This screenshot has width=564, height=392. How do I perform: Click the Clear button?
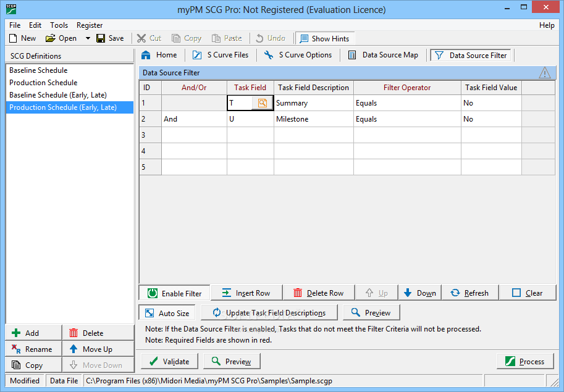pos(528,293)
